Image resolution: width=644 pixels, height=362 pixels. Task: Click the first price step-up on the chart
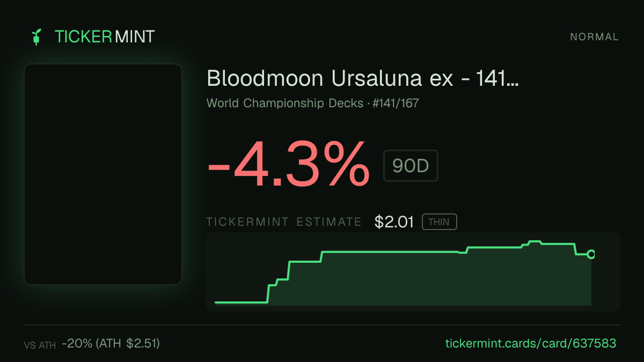click(268, 294)
